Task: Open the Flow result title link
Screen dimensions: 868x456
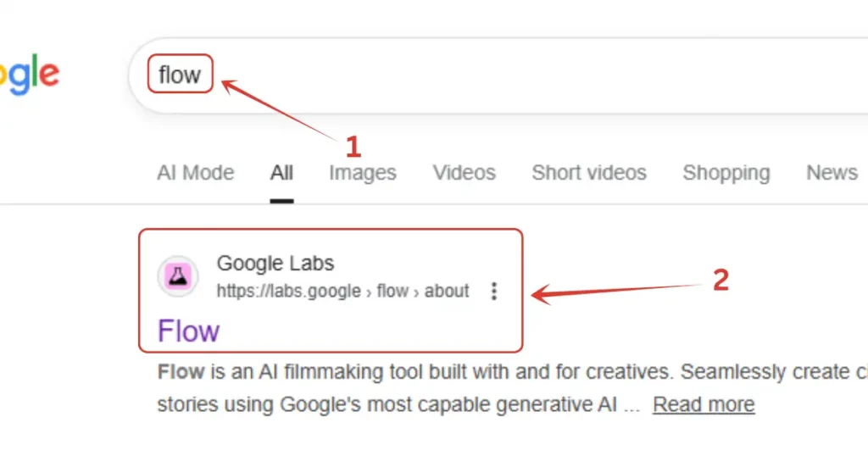Action: point(189,331)
